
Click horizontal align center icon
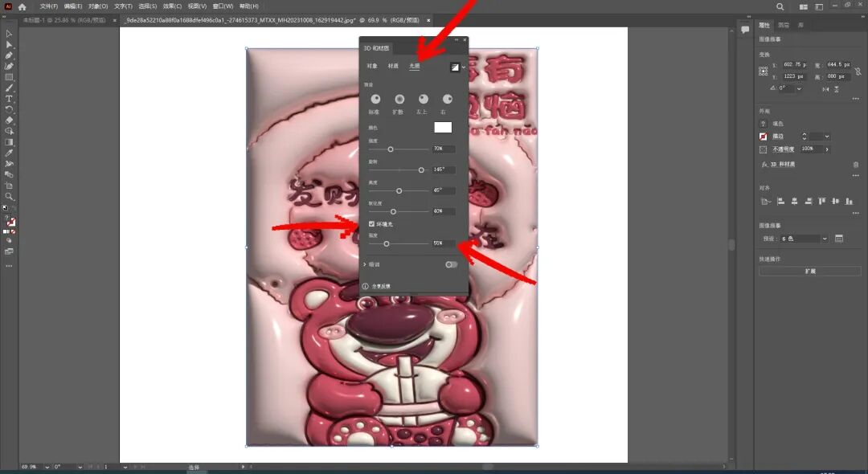click(x=794, y=202)
